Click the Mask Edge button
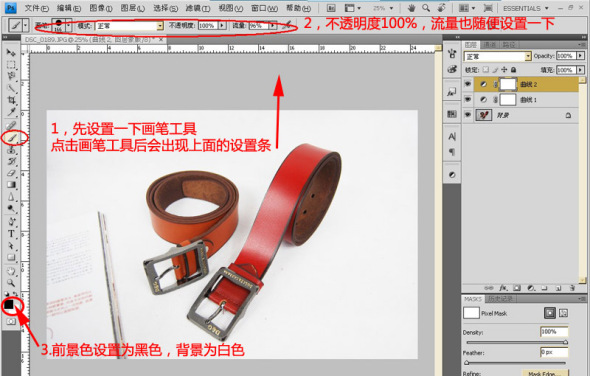The height and width of the screenshot is (376, 590). [x=546, y=373]
